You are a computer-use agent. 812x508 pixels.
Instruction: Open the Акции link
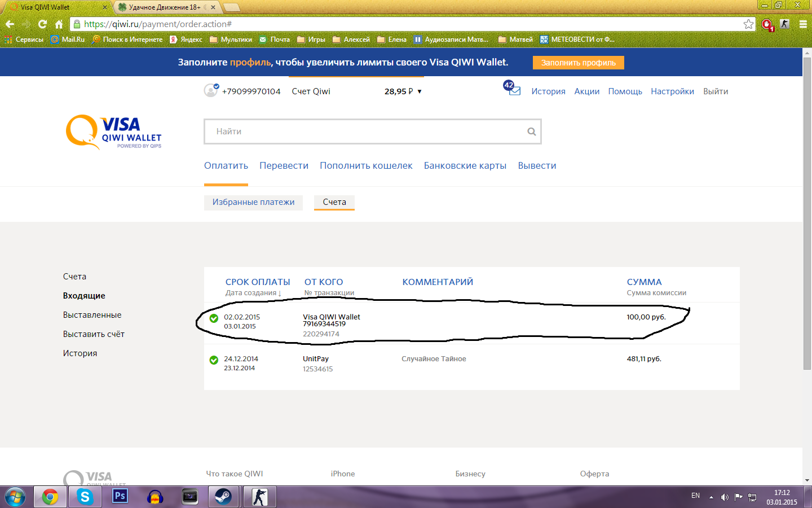[x=587, y=91]
